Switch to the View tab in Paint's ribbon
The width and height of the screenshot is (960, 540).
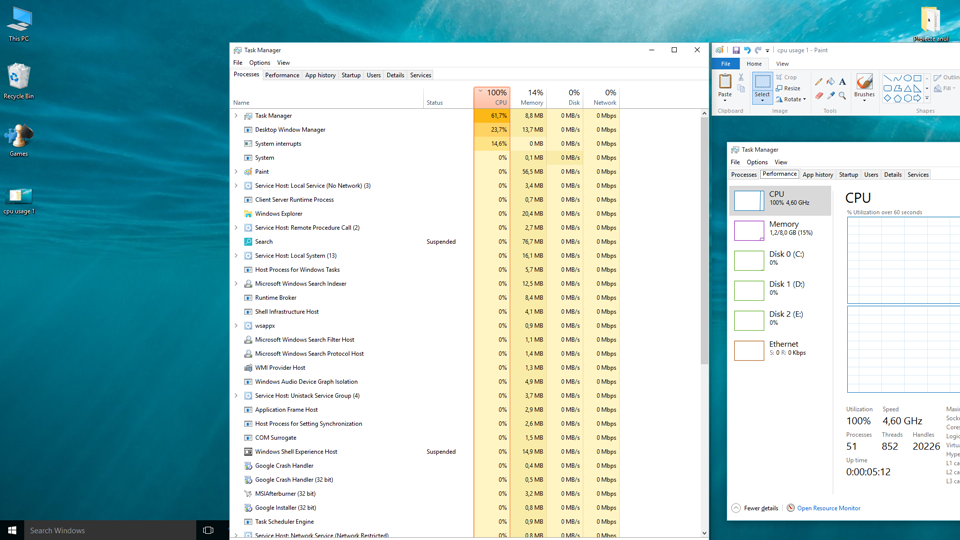[x=782, y=64]
